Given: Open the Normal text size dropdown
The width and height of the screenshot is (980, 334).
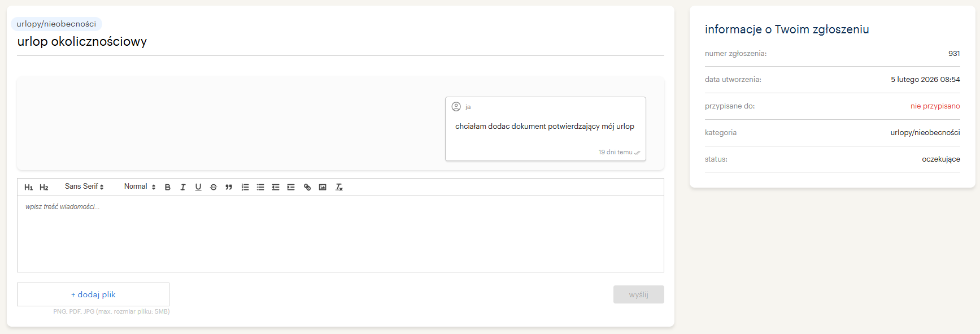Looking at the screenshot, I should coord(140,186).
